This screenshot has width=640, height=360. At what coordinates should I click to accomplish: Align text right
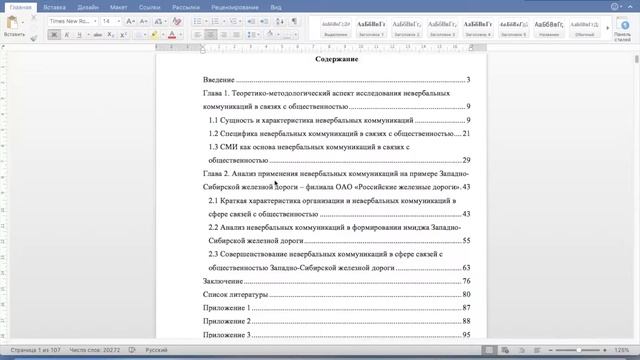224,35
